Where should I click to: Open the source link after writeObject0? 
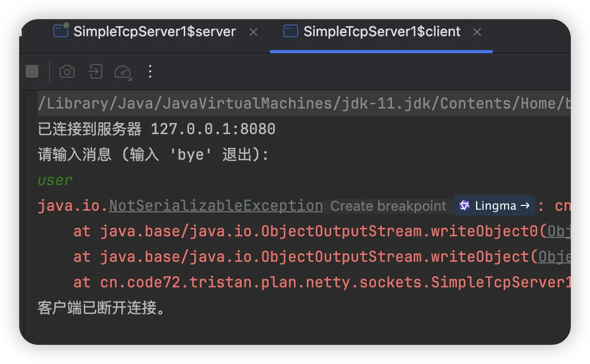pos(559,231)
